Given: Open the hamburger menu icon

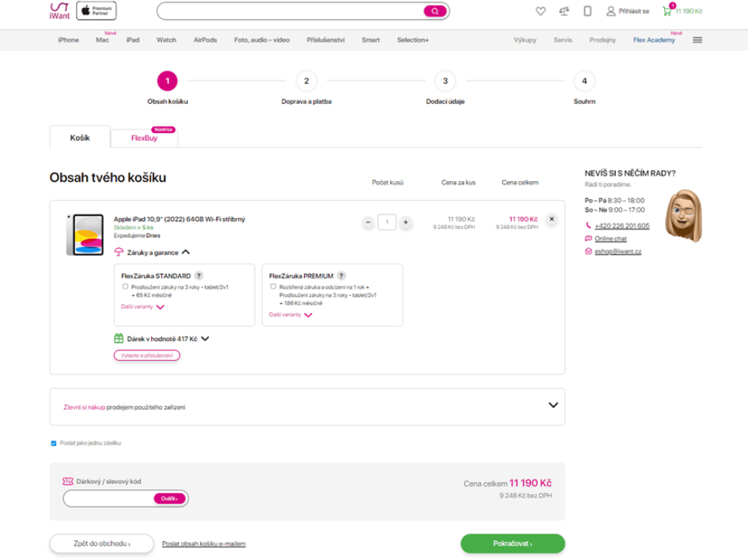Looking at the screenshot, I should coord(698,40).
